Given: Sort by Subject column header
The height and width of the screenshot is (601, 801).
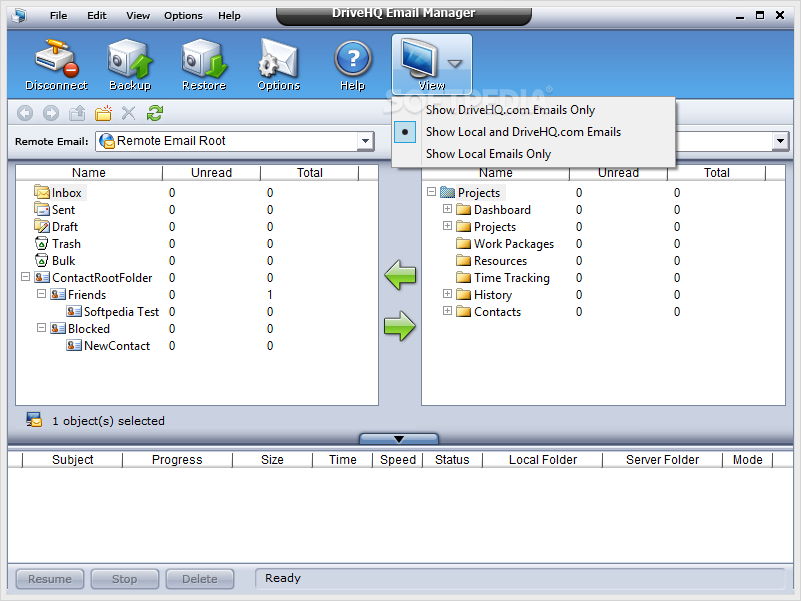Looking at the screenshot, I should point(73,460).
